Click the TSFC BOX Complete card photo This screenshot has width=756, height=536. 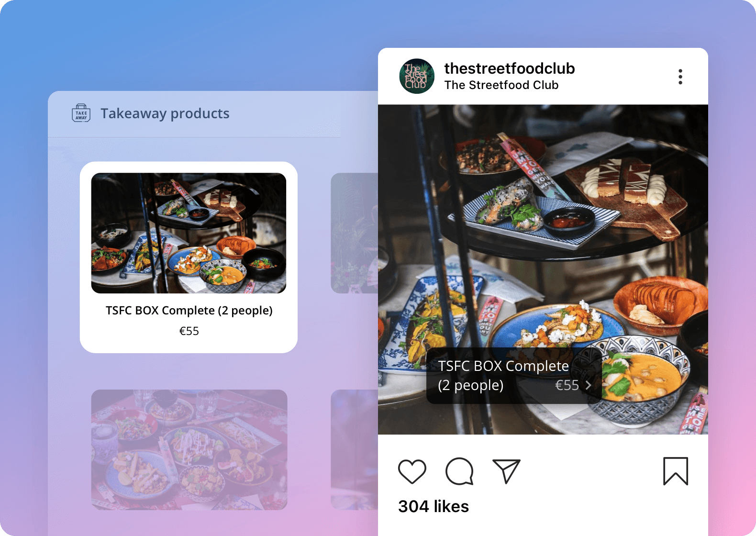189,233
